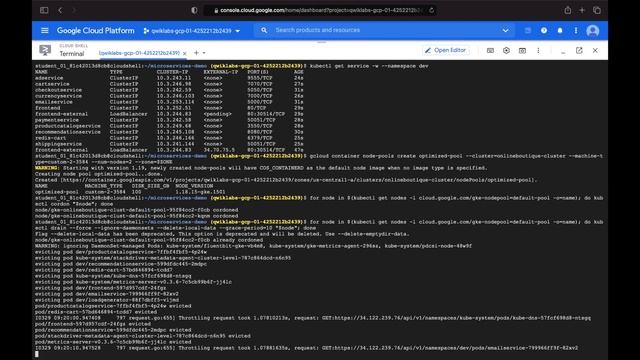
Task: Select the qwiklabs-gcp-01 terminal tab
Action: tap(139, 53)
